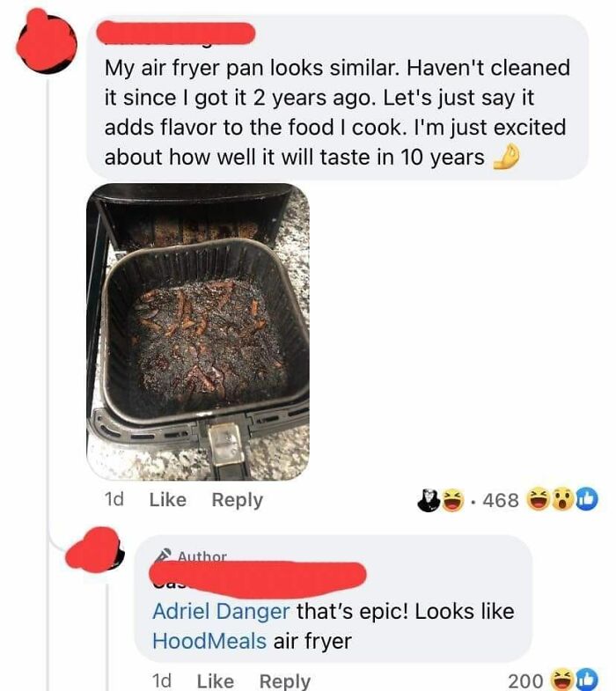This screenshot has width=616, height=691.
Task: Click the laughing emoji left of 468
Action: (x=454, y=500)
